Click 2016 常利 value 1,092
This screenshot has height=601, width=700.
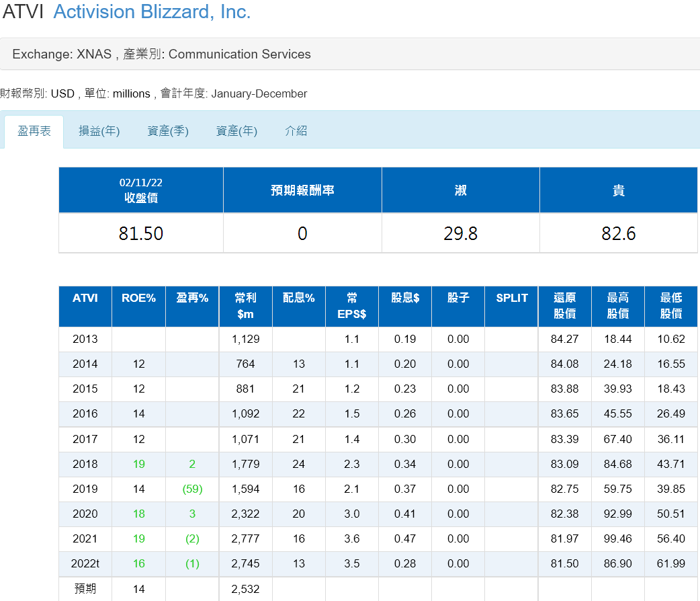[x=245, y=413]
